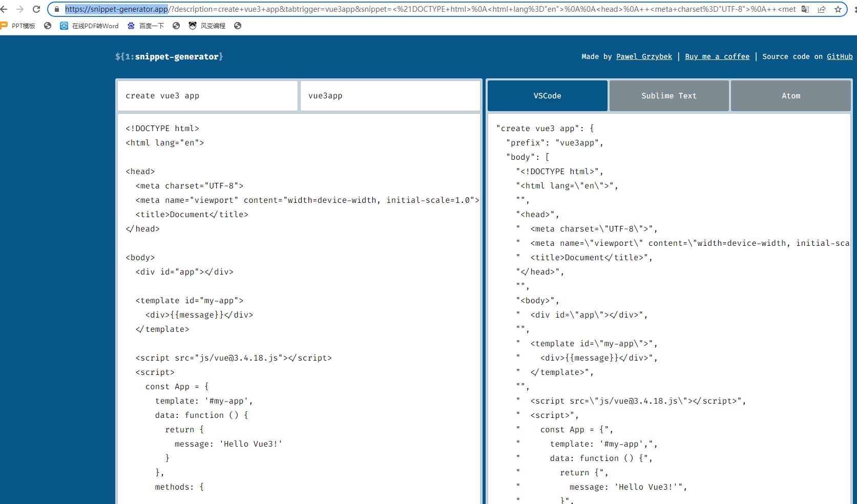The height and width of the screenshot is (504, 857).
Task: Click the '"<body>",' output line
Action: click(x=537, y=301)
